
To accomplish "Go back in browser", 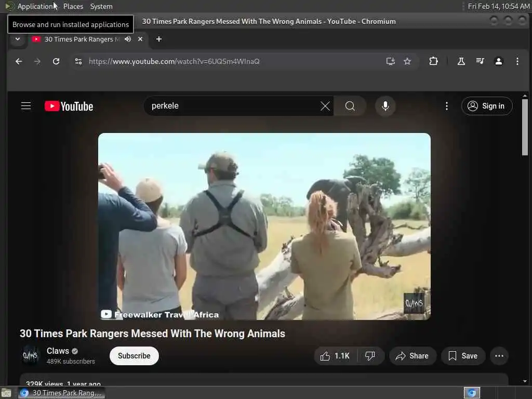I will [19, 61].
